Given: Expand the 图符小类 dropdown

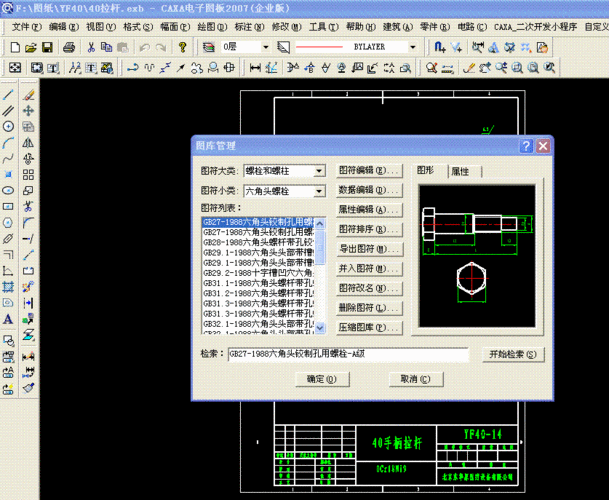Looking at the screenshot, I should [319, 191].
